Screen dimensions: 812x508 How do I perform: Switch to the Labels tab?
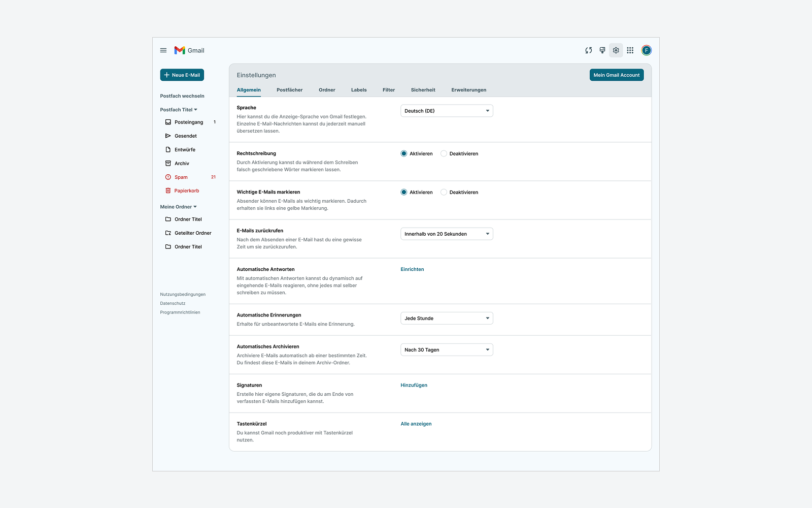(359, 90)
